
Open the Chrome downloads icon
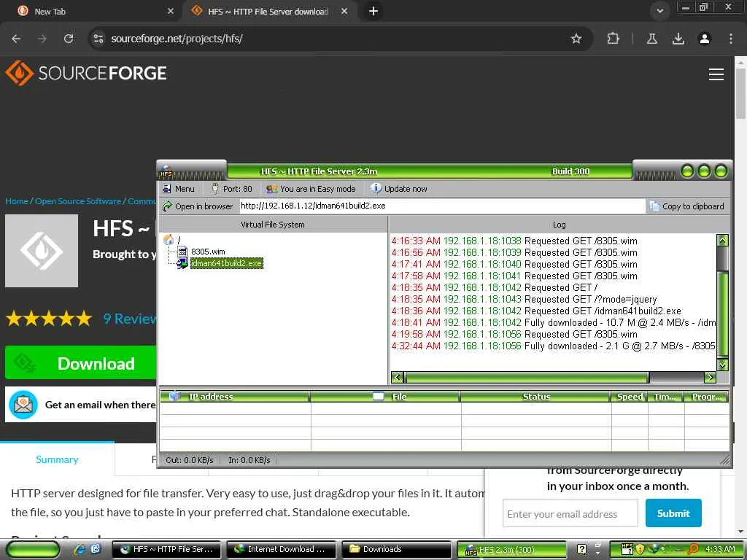[678, 39]
